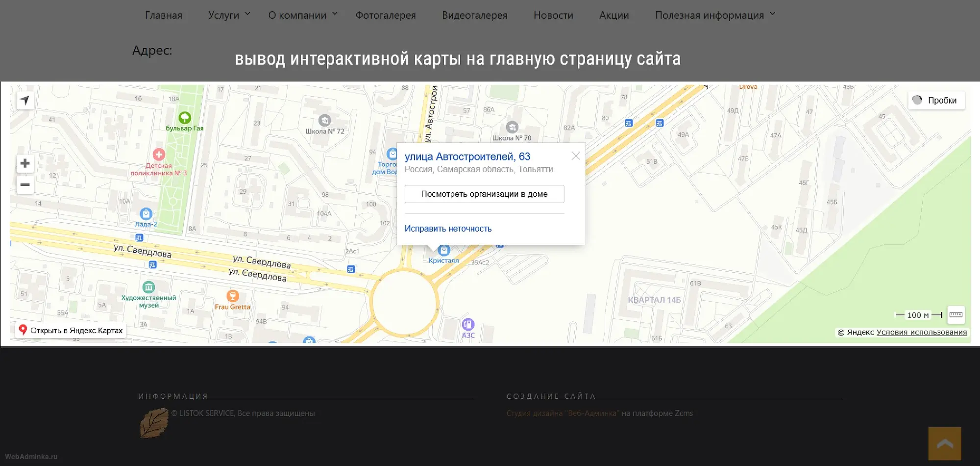Select the ruler distance measurement tool
Screen dimensions: 980x466
[x=955, y=315]
